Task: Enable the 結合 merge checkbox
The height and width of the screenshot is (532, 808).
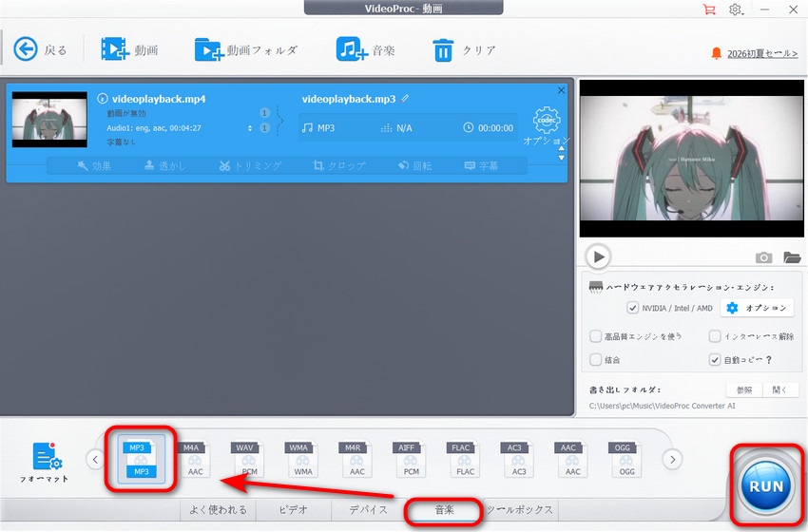Action: click(x=595, y=359)
